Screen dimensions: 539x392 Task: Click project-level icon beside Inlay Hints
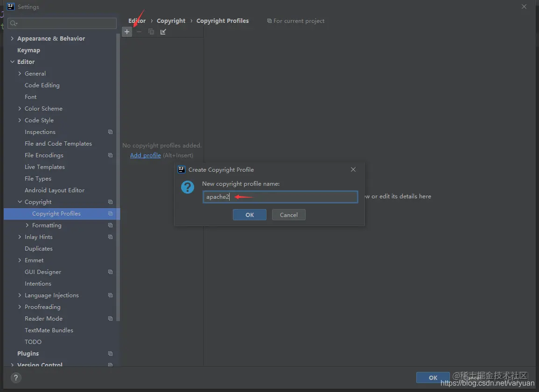click(x=110, y=237)
